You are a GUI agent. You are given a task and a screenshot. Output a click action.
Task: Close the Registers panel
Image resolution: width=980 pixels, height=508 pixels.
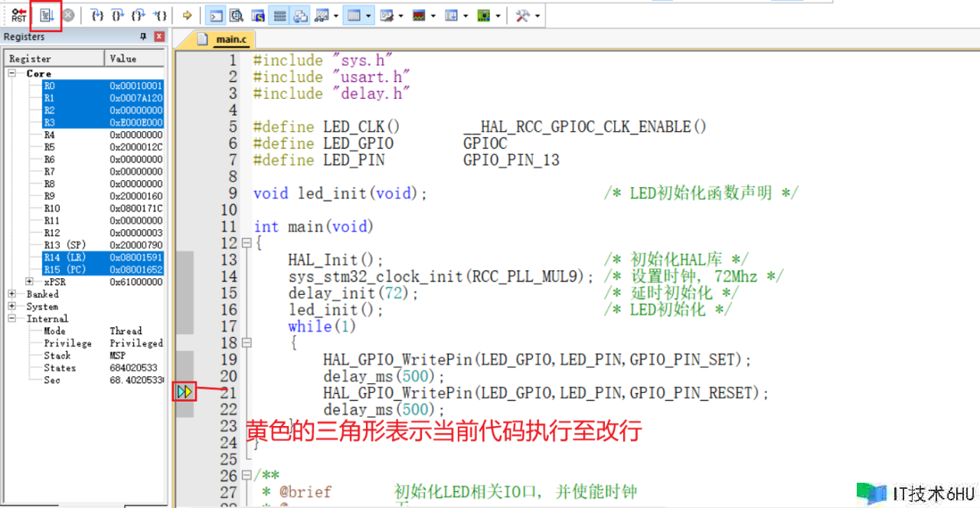tap(159, 37)
